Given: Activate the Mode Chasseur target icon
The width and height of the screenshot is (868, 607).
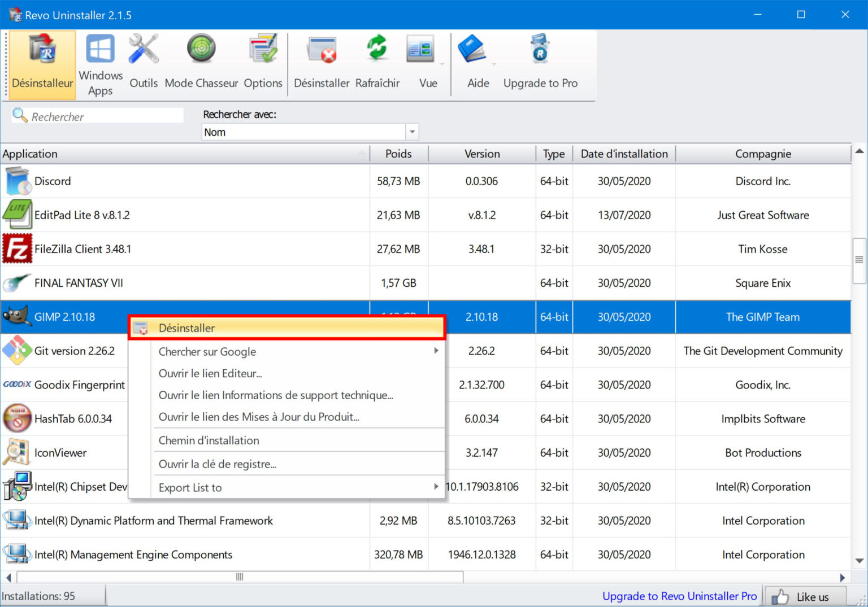Looking at the screenshot, I should tap(201, 56).
